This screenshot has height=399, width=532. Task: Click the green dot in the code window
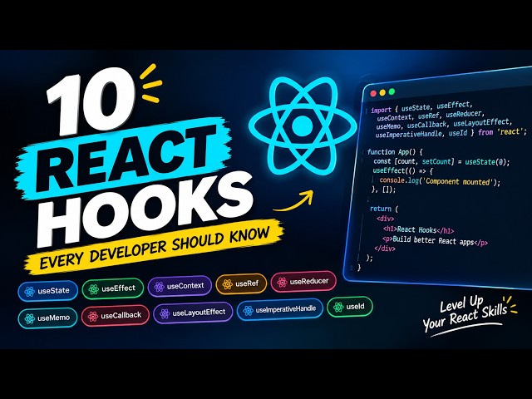(x=392, y=91)
